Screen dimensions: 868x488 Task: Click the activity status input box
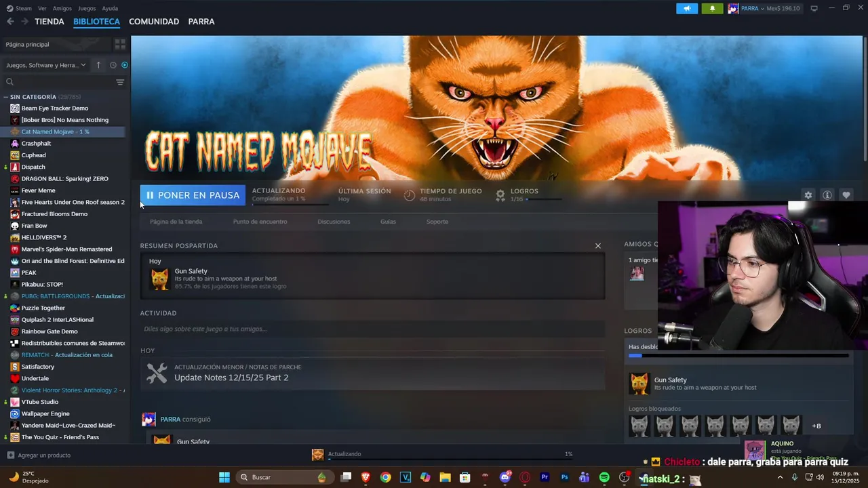coord(372,329)
